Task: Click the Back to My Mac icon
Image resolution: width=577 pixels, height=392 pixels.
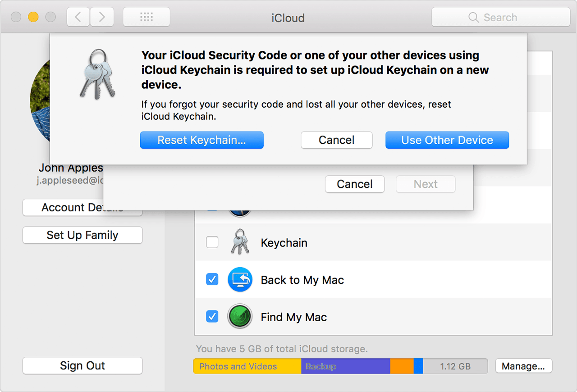Action: pyautogui.click(x=240, y=279)
